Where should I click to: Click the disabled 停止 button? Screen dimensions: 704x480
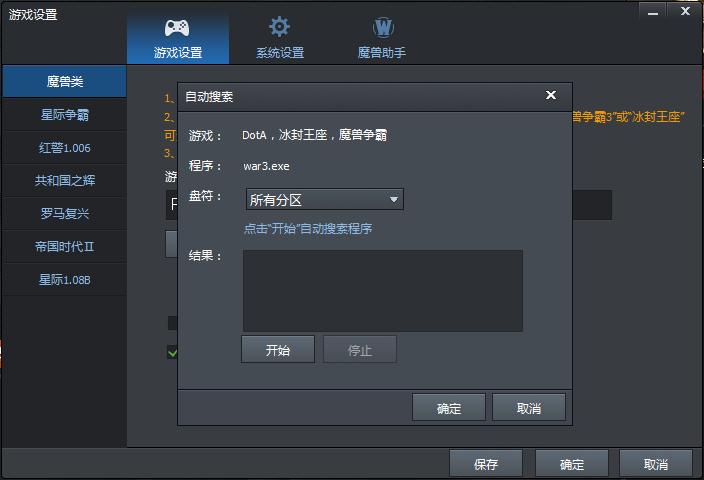(x=360, y=349)
